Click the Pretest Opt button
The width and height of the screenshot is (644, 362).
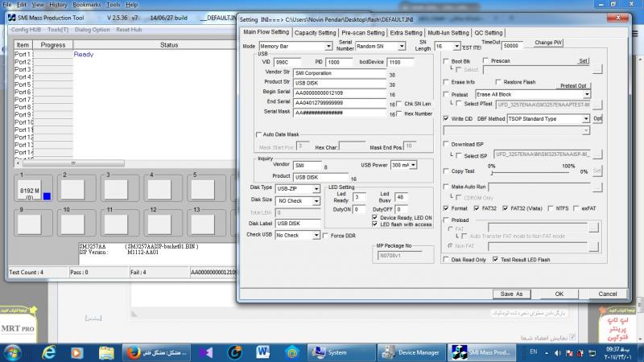(x=573, y=86)
